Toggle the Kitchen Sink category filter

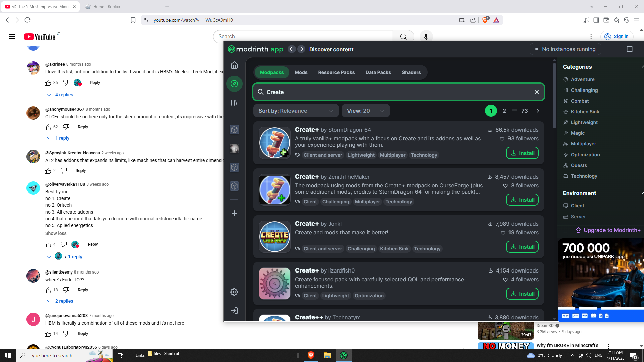point(585,112)
